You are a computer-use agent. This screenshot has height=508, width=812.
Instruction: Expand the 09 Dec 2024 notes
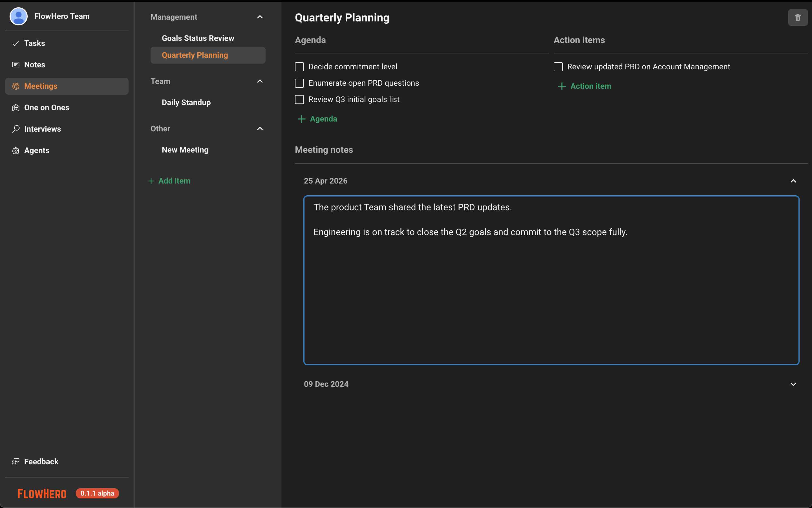click(x=793, y=384)
